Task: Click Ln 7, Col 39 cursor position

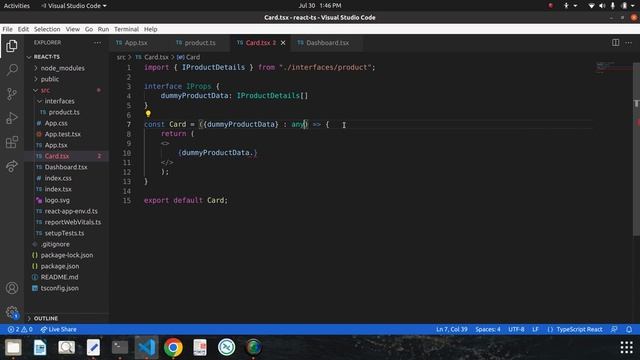Action: coord(451,329)
